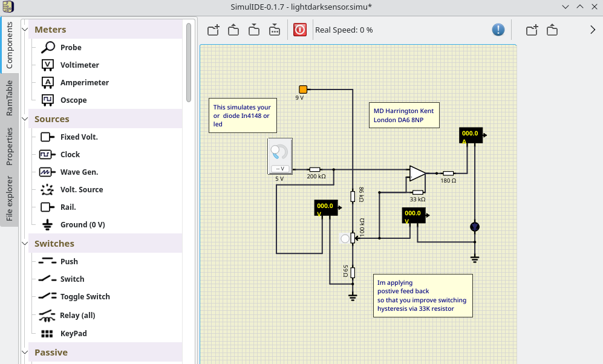603x364 pixels.
Task: Select the Oscope component icon
Action: pos(48,100)
